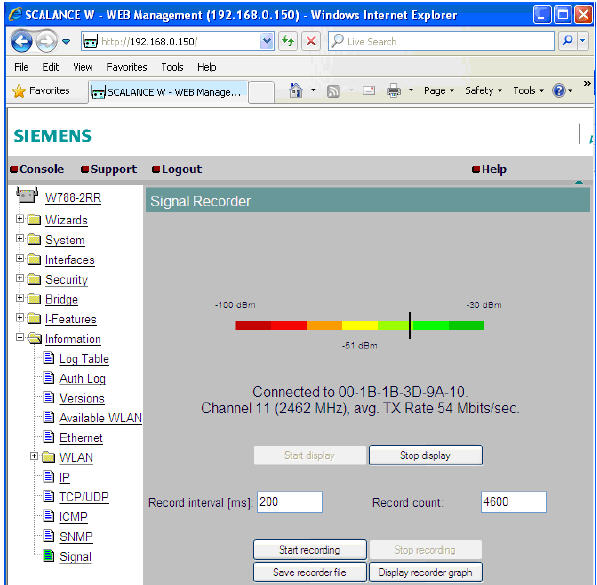Open the Safety command bar menu

pyautogui.click(x=483, y=91)
